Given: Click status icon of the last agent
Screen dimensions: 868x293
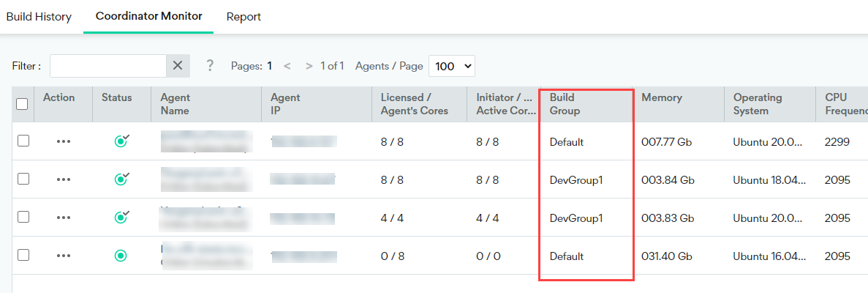Looking at the screenshot, I should click(x=121, y=256).
